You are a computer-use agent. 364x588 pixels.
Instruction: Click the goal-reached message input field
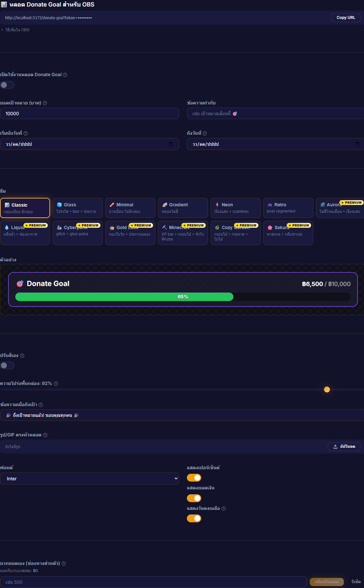(x=182, y=415)
